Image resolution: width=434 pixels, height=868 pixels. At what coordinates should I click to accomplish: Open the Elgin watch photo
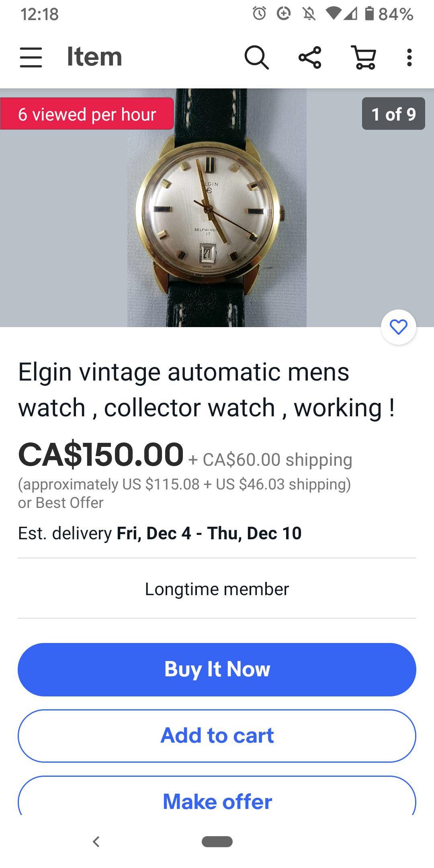click(217, 208)
